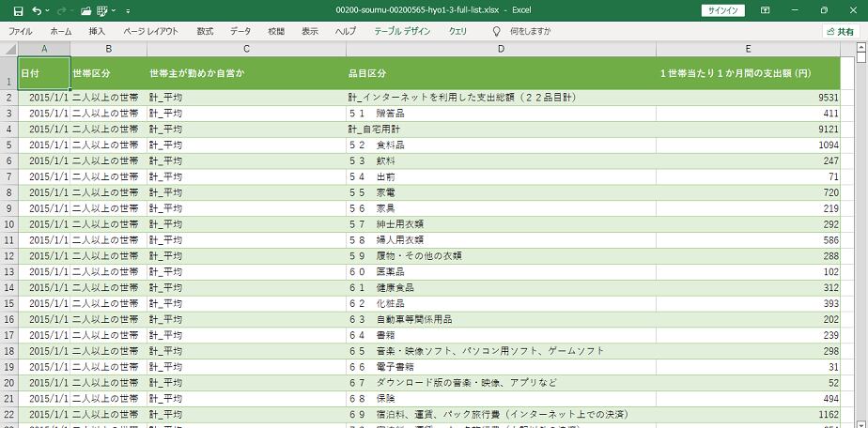This screenshot has width=868, height=428.
Task: Click the 世帯区分 header cell
Action: point(109,73)
